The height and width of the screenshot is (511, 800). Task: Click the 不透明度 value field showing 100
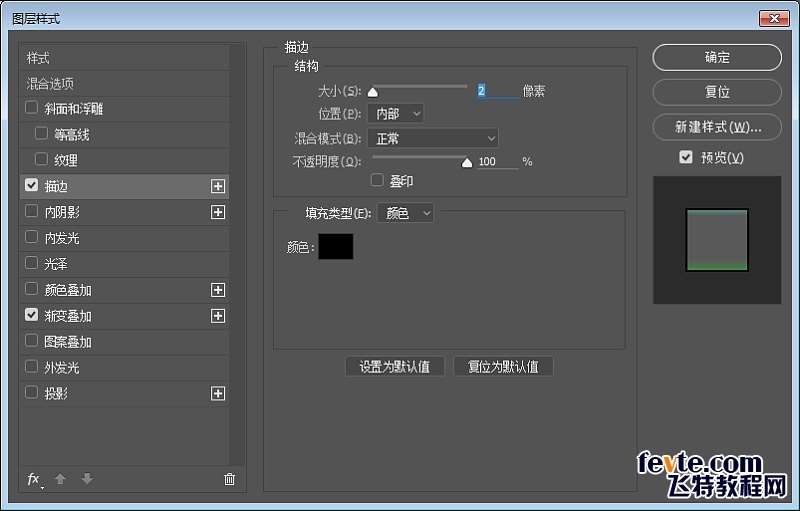(x=497, y=162)
